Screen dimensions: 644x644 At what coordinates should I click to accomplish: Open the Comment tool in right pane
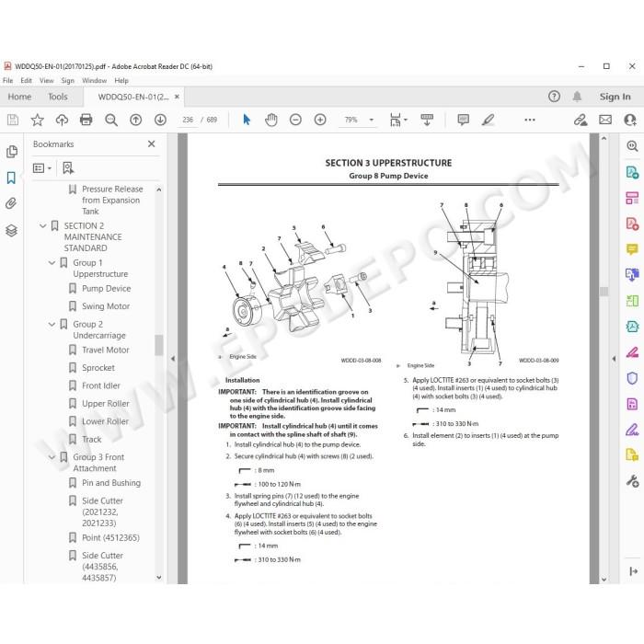pyautogui.click(x=632, y=249)
